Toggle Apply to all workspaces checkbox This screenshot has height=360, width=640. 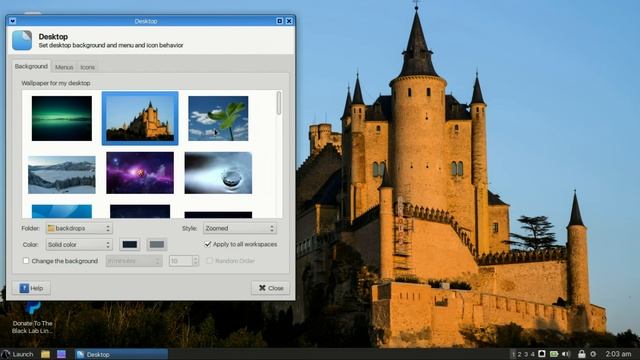208,244
